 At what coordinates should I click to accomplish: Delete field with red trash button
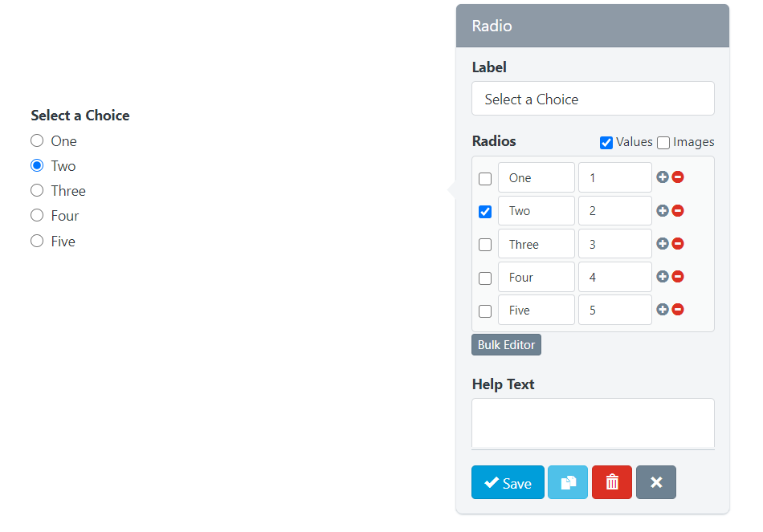coord(612,482)
